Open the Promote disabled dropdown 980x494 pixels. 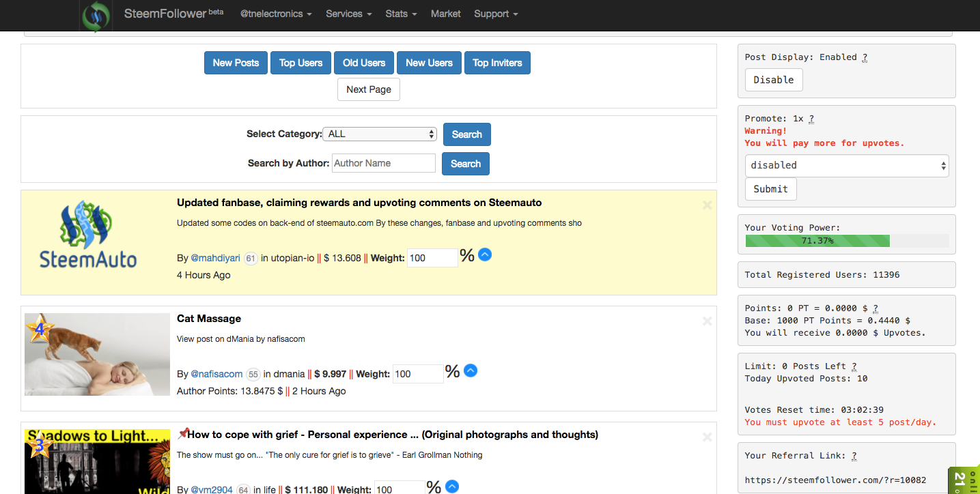click(847, 165)
